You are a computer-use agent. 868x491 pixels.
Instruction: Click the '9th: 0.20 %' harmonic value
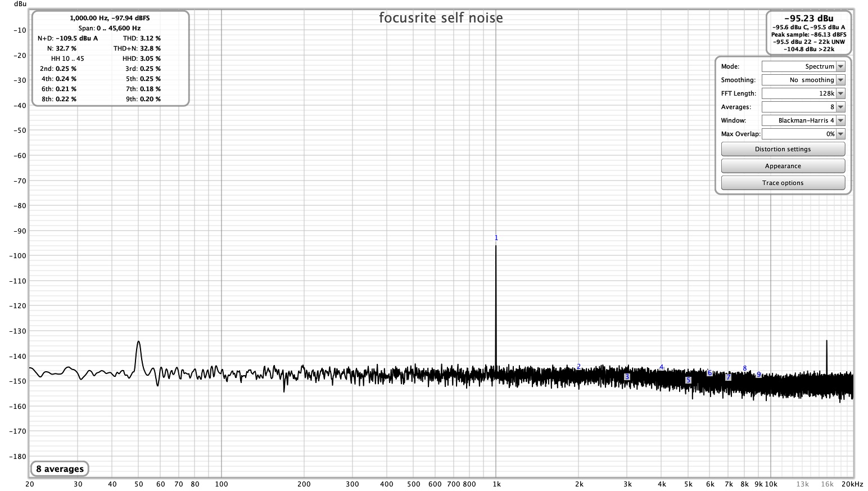pos(143,99)
